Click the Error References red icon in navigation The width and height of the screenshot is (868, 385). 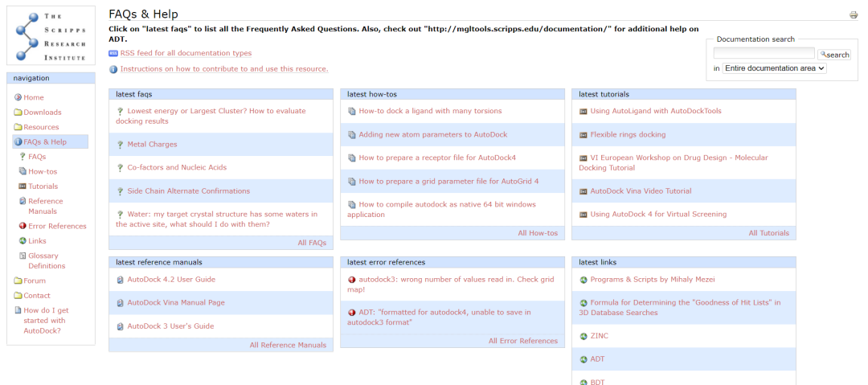[x=23, y=226]
